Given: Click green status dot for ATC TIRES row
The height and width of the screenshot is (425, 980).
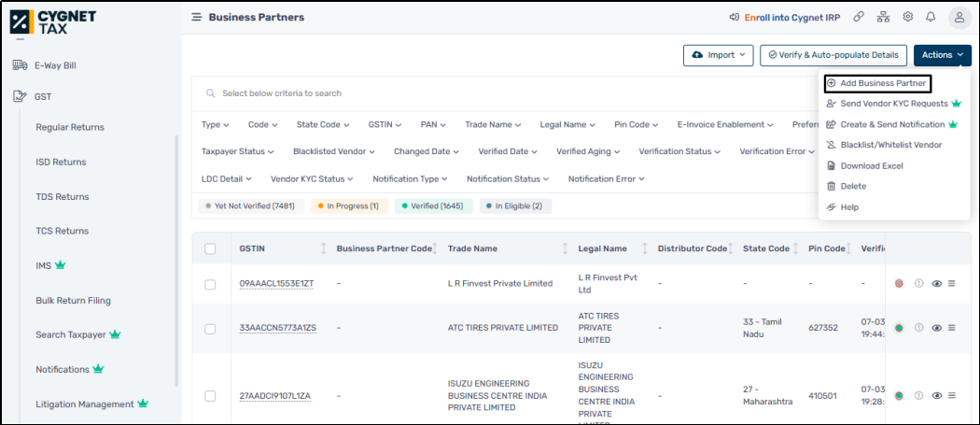Looking at the screenshot, I should [899, 327].
